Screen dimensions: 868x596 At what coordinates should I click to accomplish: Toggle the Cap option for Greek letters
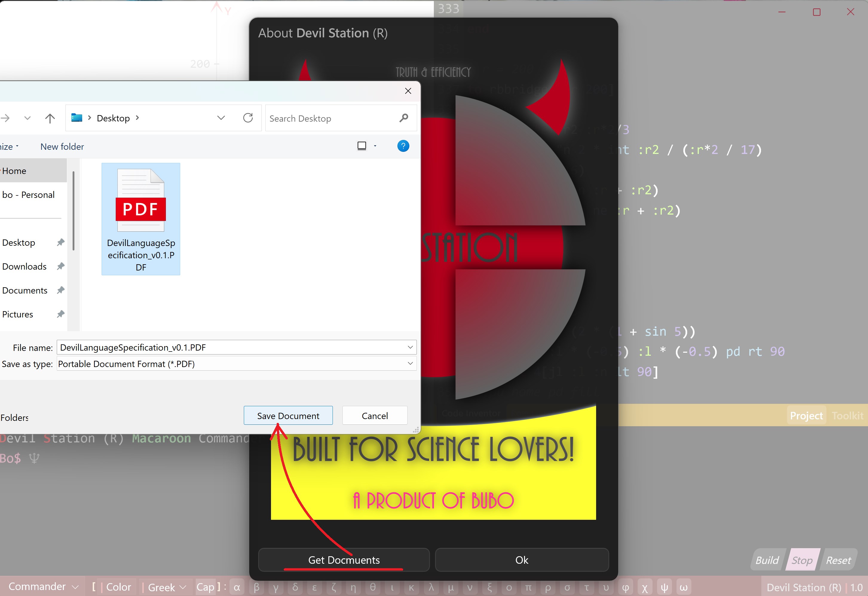click(206, 587)
